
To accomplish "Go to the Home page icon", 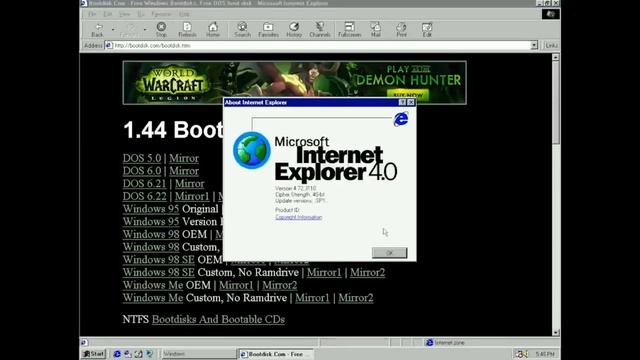I will [x=213, y=29].
